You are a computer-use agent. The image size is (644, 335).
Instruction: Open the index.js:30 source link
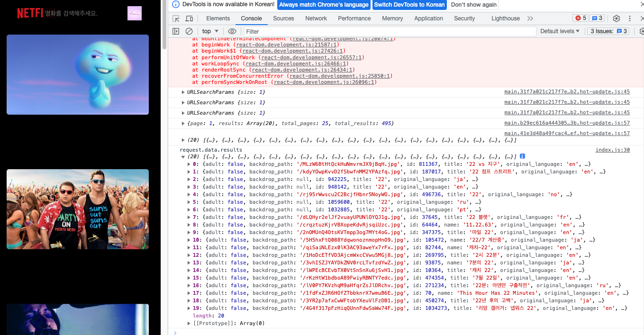[x=613, y=150]
